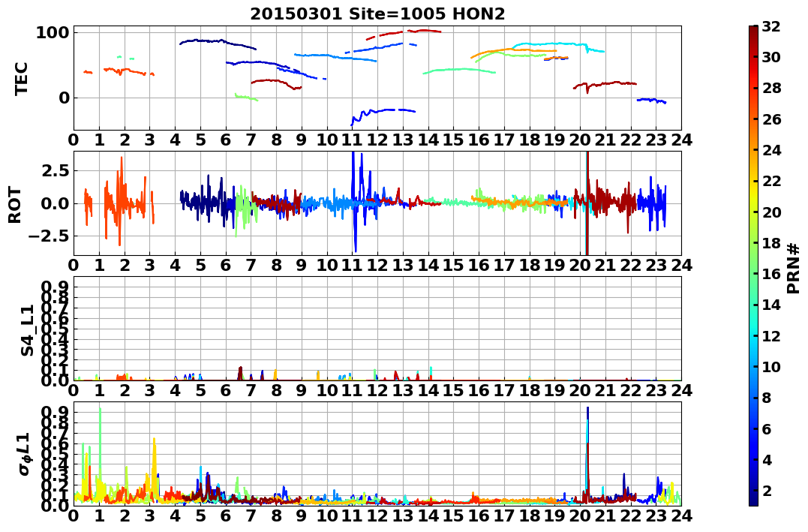Viewport: 808px width, 532px height.
Task: Click the '100' tick on the TEC axis
Action: (x=52, y=33)
